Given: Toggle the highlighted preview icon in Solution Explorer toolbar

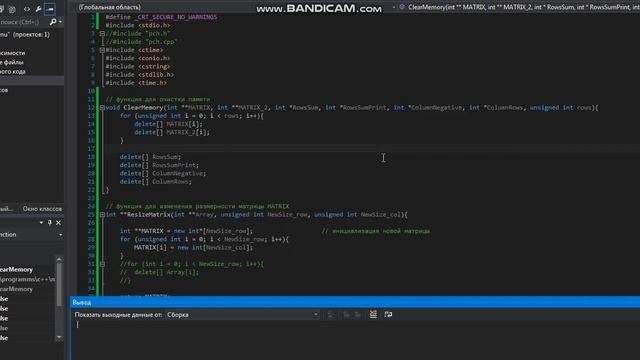Looking at the screenshot, I should point(50,9).
